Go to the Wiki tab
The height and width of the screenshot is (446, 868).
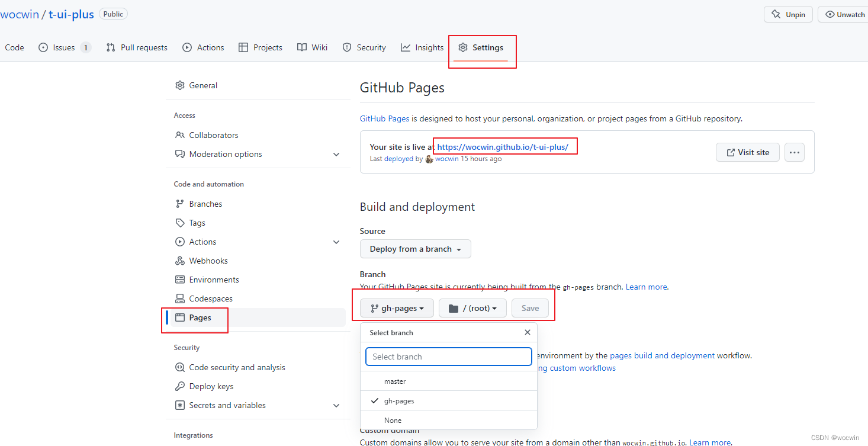tap(312, 47)
